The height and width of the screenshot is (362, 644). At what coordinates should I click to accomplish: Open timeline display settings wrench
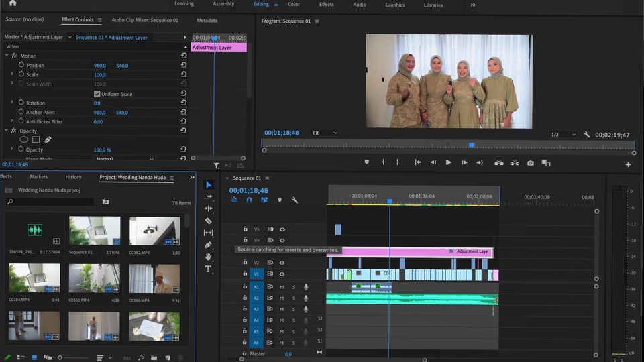tap(294, 200)
